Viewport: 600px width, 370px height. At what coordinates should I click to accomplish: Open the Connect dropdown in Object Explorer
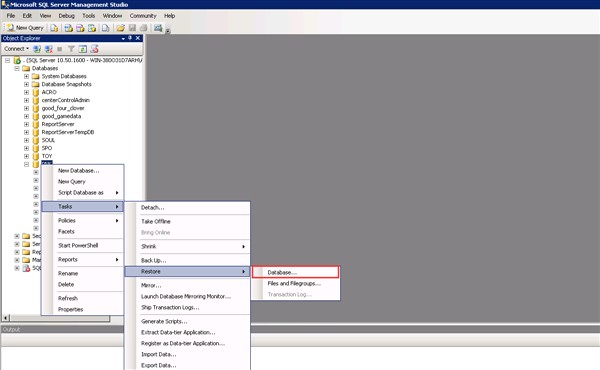click(16, 49)
